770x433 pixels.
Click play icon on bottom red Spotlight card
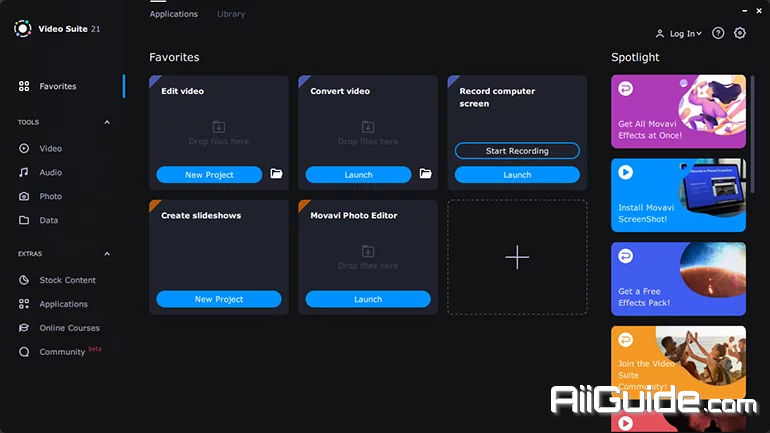(x=625, y=423)
